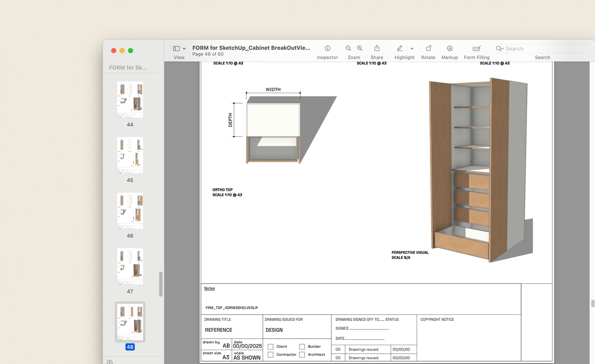Click the Zoom in magnifier
The width and height of the screenshot is (595, 364).
coord(359,49)
